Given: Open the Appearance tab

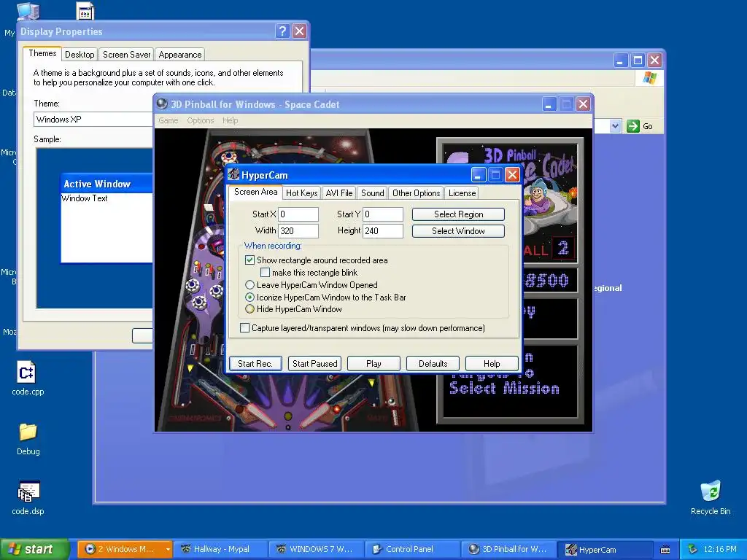Looking at the screenshot, I should [x=180, y=54].
